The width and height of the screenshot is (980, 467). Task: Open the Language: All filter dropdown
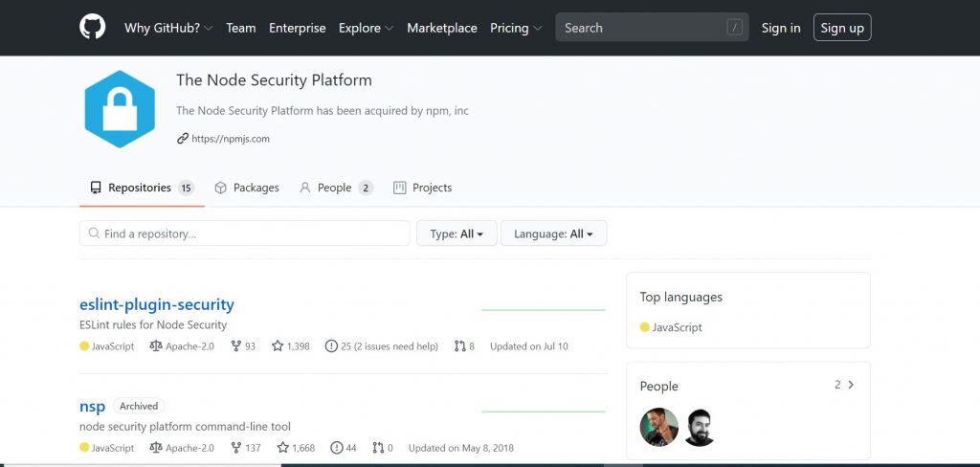click(x=554, y=233)
